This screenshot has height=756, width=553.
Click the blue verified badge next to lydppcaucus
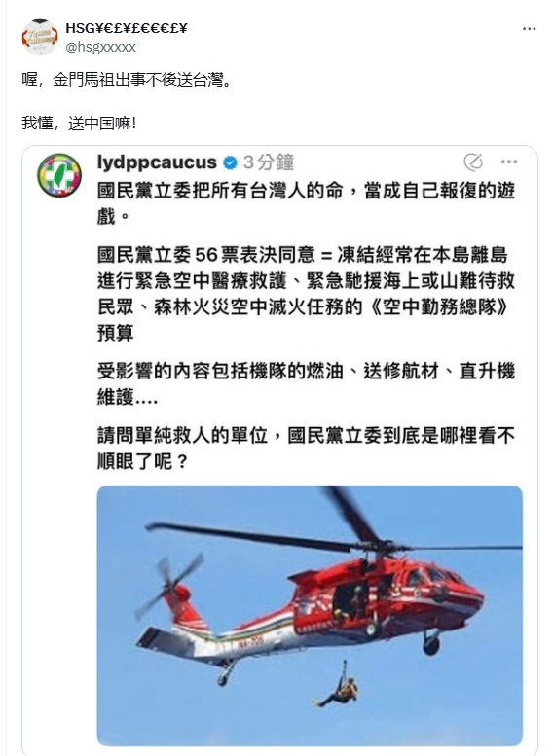(x=230, y=162)
